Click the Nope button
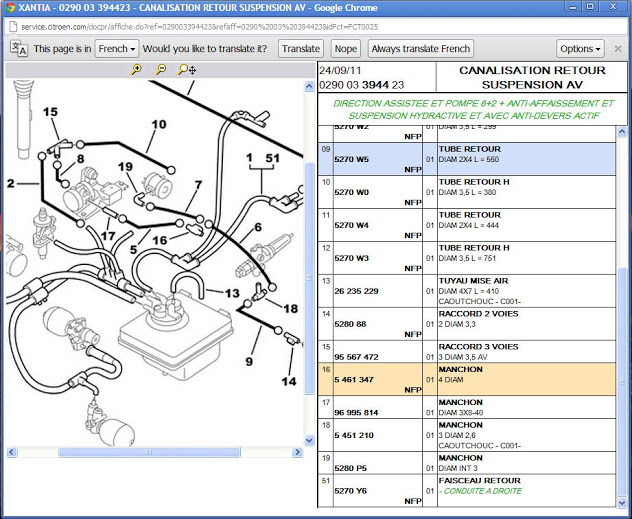This screenshot has height=519, width=632. click(345, 49)
